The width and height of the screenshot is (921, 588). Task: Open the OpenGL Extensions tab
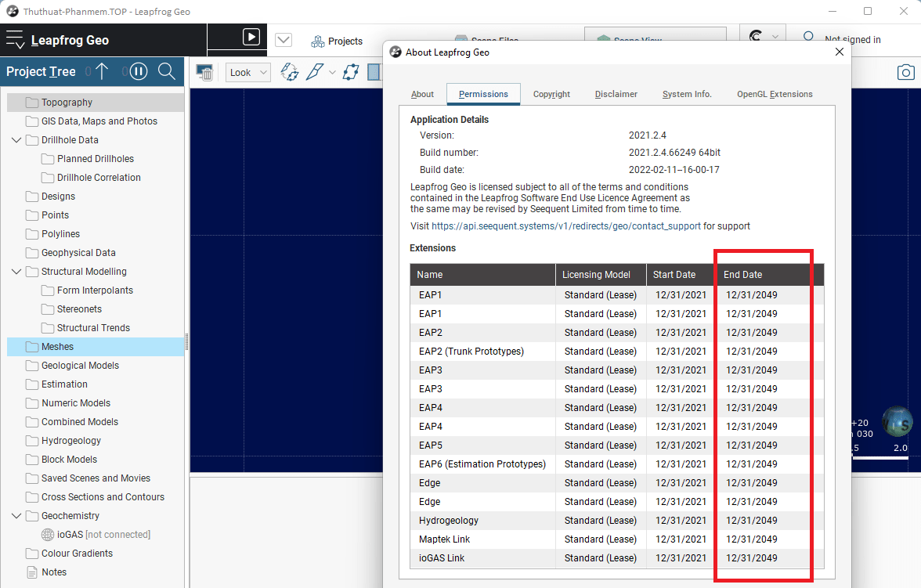775,94
